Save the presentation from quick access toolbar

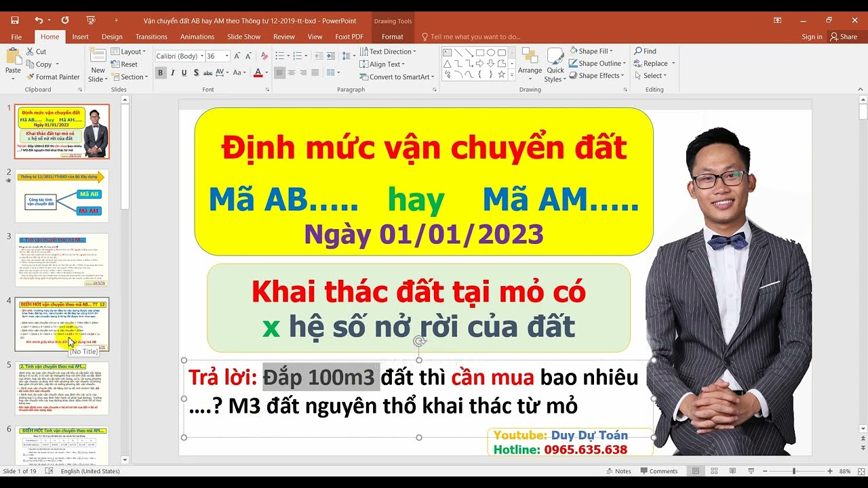click(15, 20)
